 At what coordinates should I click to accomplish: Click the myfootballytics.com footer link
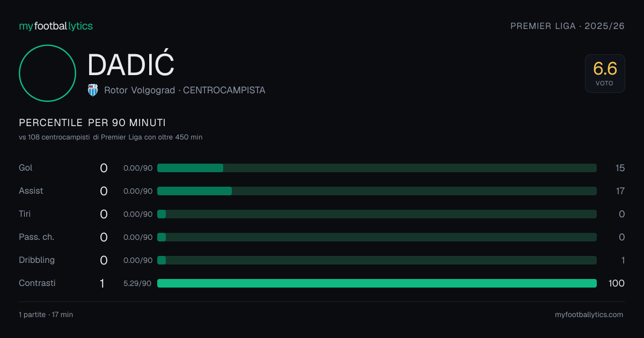(589, 315)
